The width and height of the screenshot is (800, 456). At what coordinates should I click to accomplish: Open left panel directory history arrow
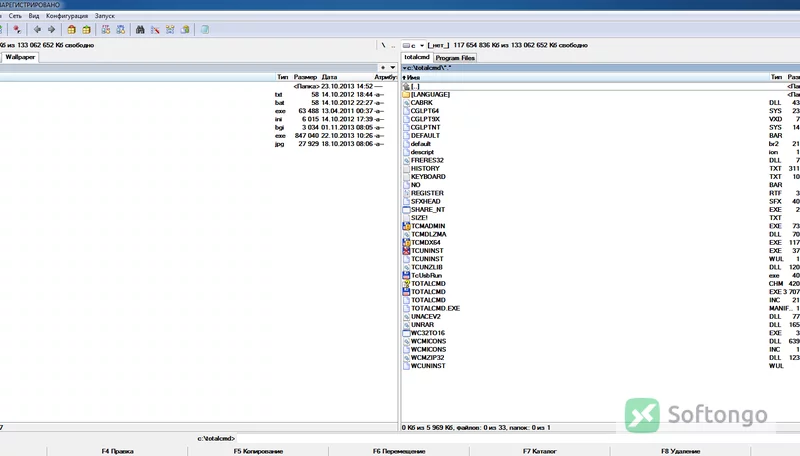pyautogui.click(x=392, y=67)
